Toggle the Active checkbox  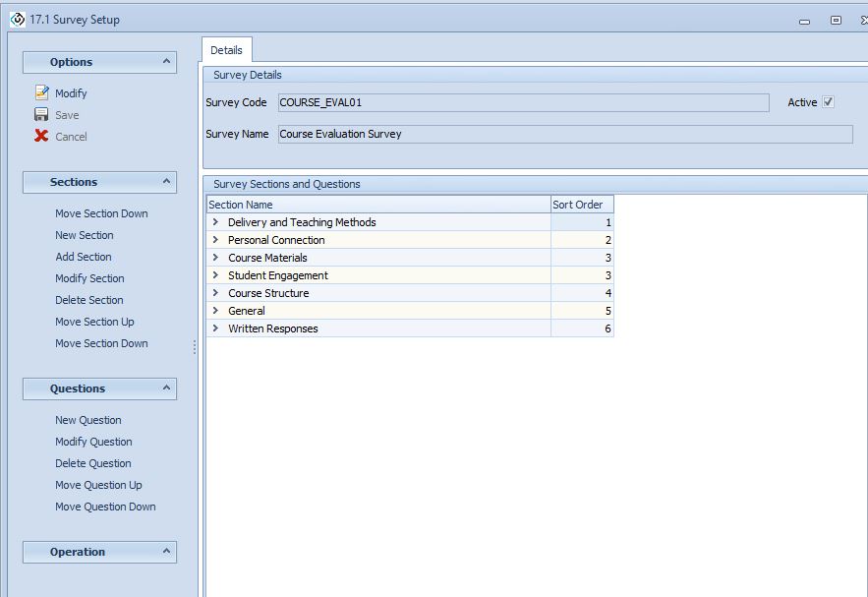tap(828, 102)
